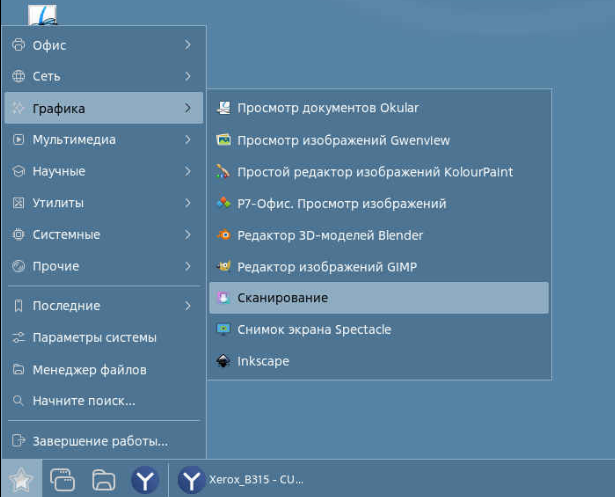Choose Завершение работы...

click(104, 441)
